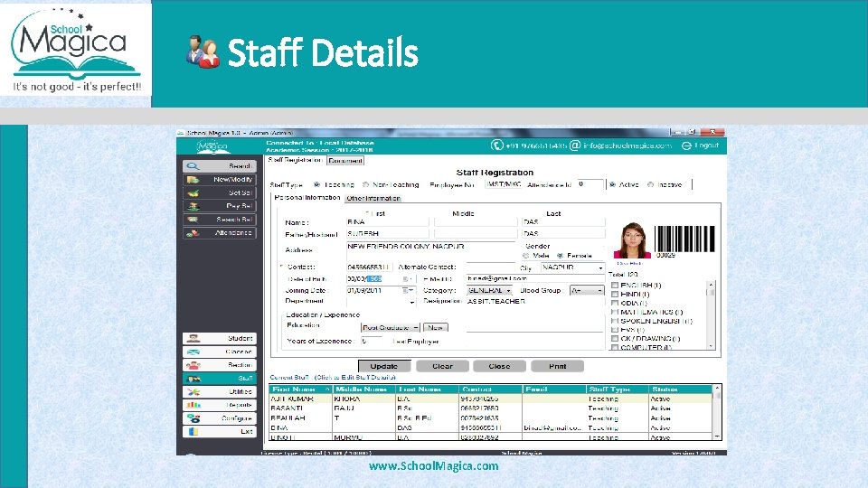Sort the table by First Name

pyautogui.click(x=300, y=389)
